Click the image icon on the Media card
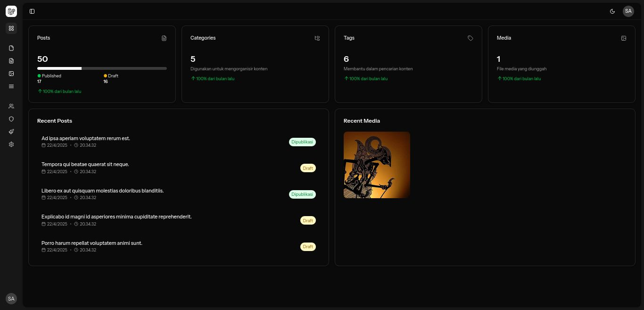Image resolution: width=644 pixels, height=310 pixels. [623, 38]
